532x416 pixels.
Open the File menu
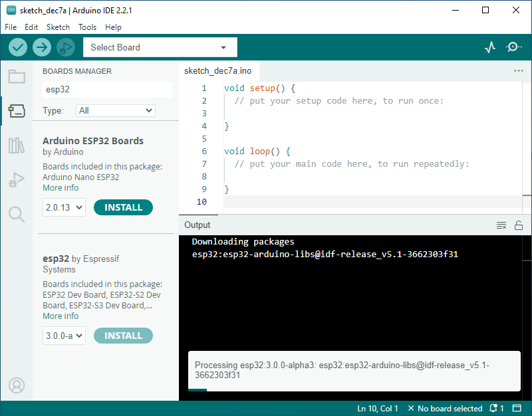pyautogui.click(x=11, y=27)
